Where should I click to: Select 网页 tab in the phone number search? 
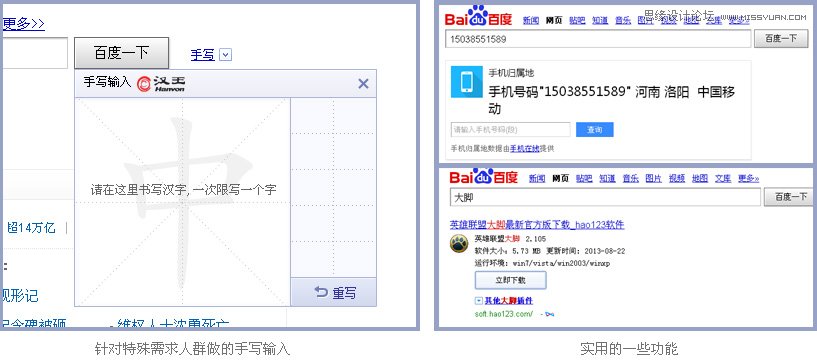tap(554, 20)
